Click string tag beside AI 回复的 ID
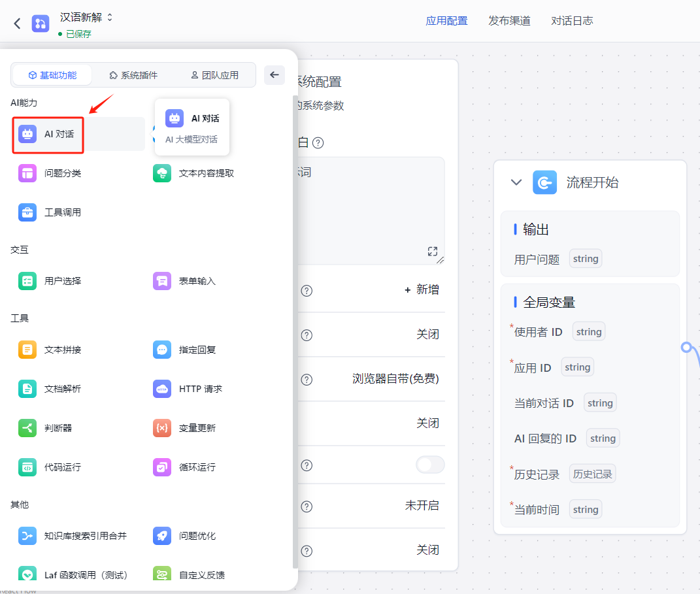This screenshot has width=700, height=594. point(603,438)
